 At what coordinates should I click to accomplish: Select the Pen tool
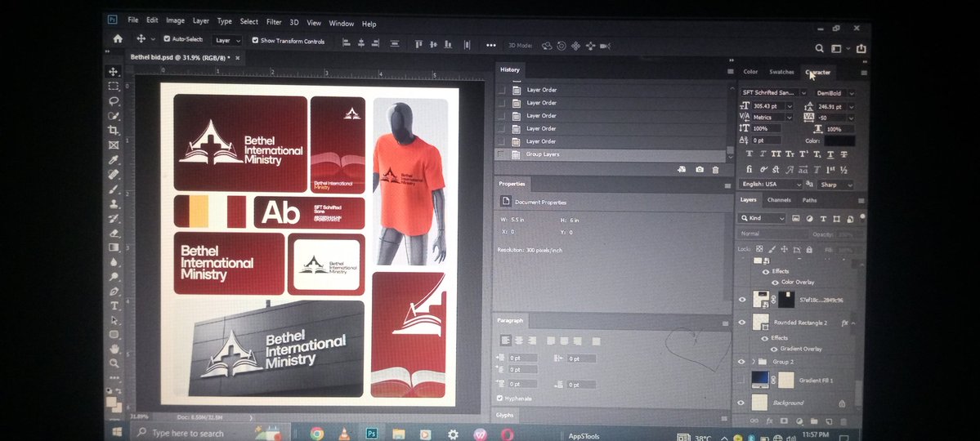114,291
